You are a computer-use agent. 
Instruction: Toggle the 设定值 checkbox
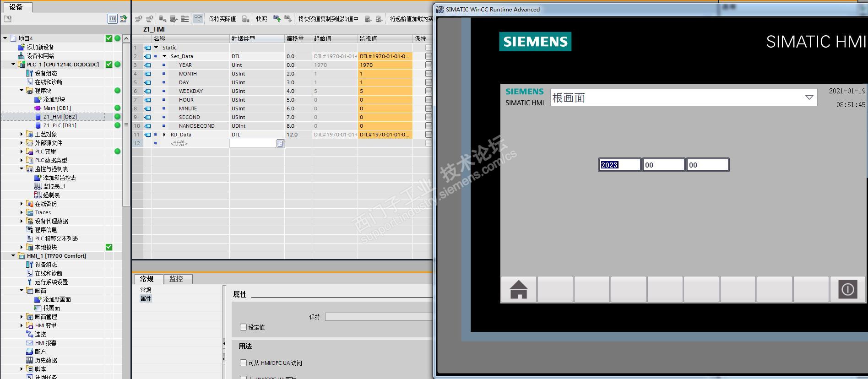point(243,327)
